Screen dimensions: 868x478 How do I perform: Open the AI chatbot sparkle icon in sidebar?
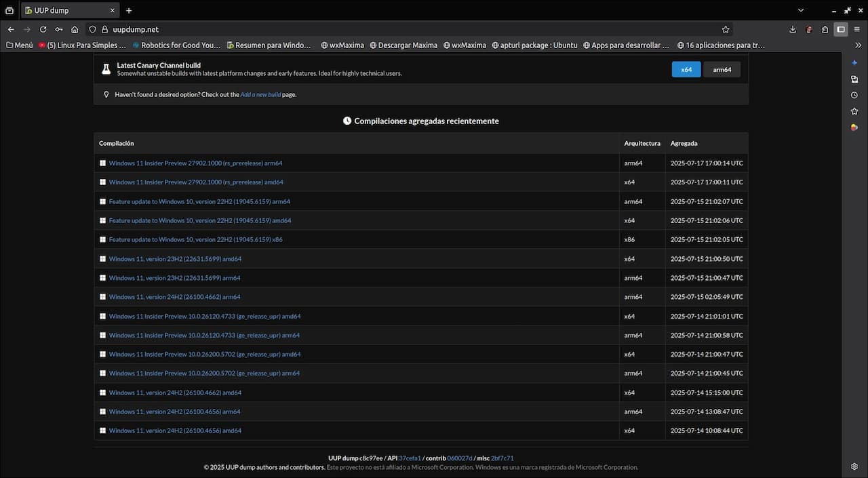pos(854,62)
